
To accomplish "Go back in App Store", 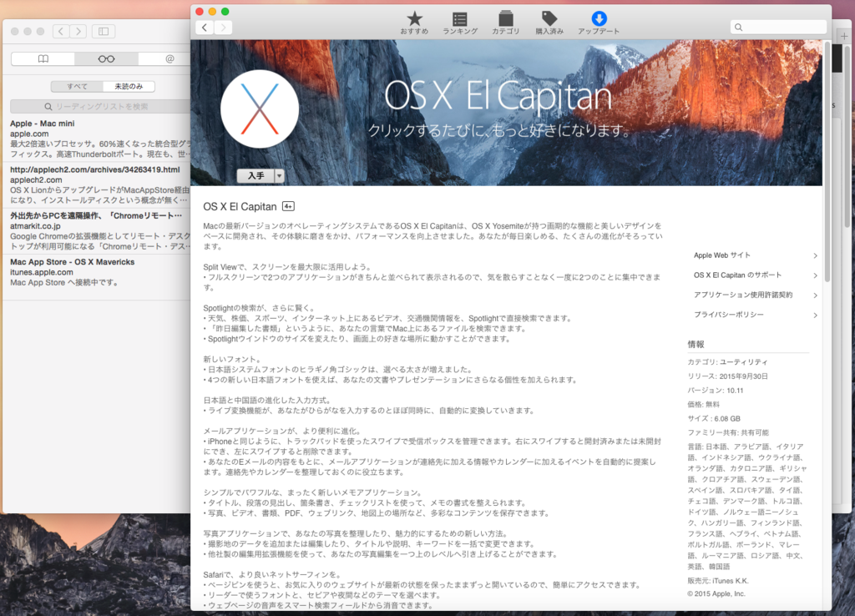I will coord(205,28).
